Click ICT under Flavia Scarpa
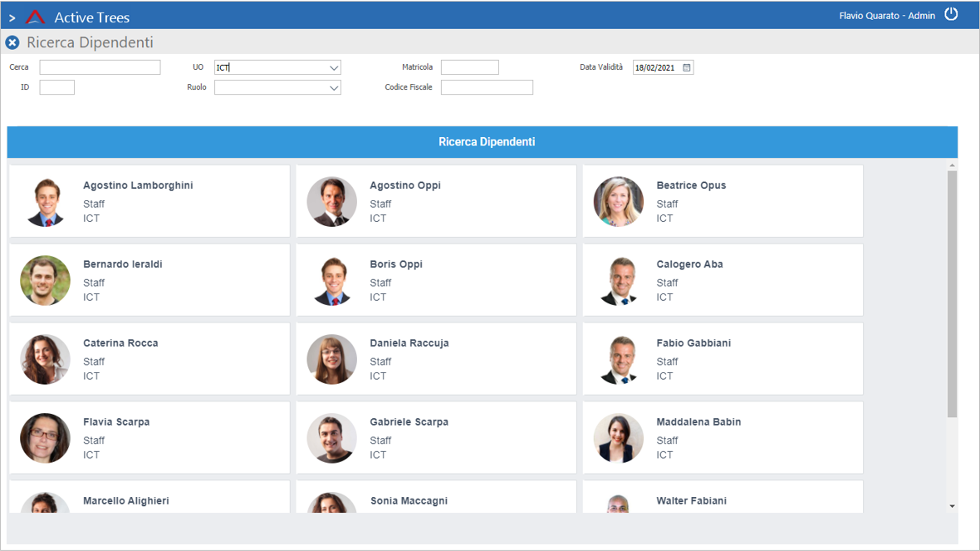Image resolution: width=980 pixels, height=551 pixels. (x=91, y=455)
